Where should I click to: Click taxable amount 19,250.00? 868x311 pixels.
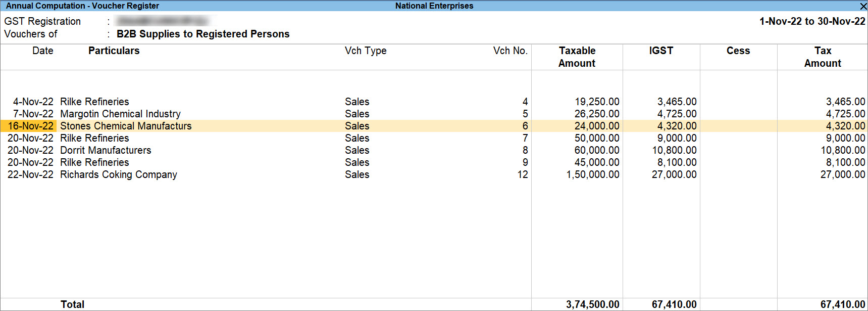597,102
